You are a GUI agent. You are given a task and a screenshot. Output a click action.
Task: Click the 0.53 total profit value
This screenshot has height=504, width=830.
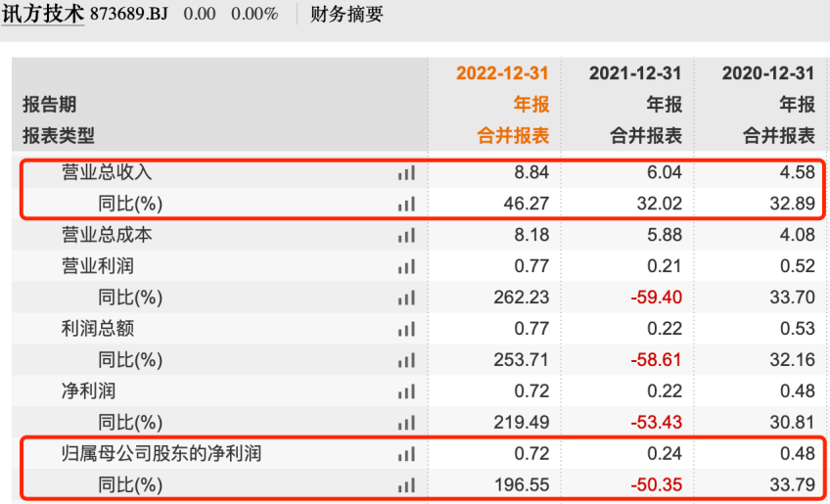pos(797,329)
